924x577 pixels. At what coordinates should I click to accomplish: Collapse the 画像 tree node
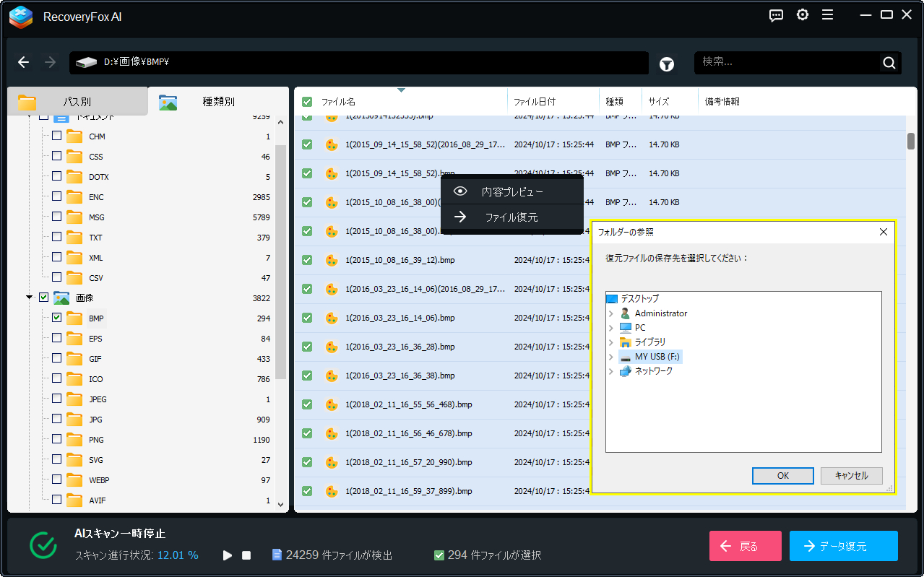click(30, 297)
